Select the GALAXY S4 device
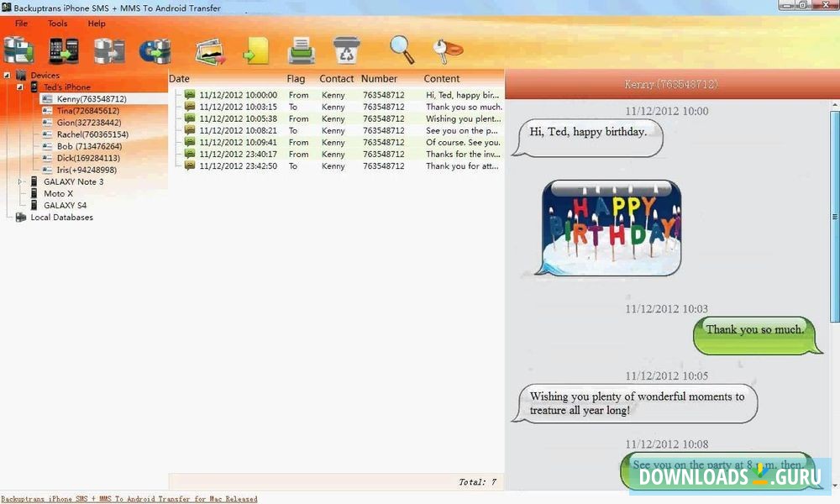 coord(65,205)
